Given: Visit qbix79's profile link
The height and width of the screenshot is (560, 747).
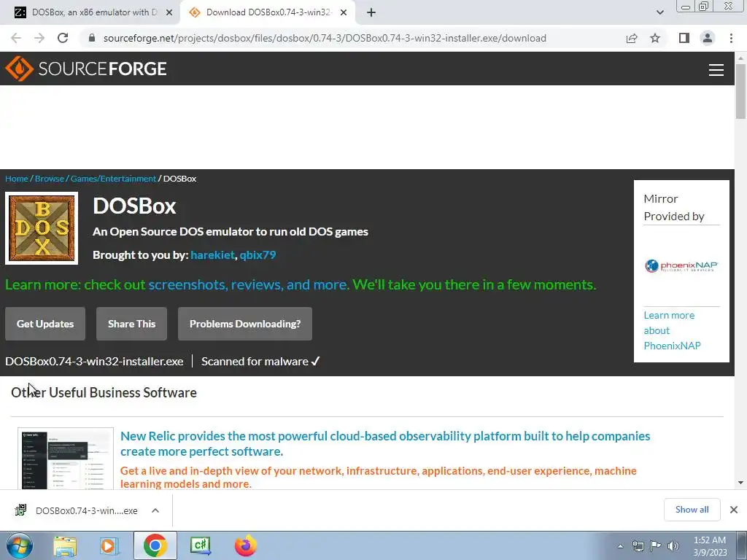Looking at the screenshot, I should click(x=258, y=254).
